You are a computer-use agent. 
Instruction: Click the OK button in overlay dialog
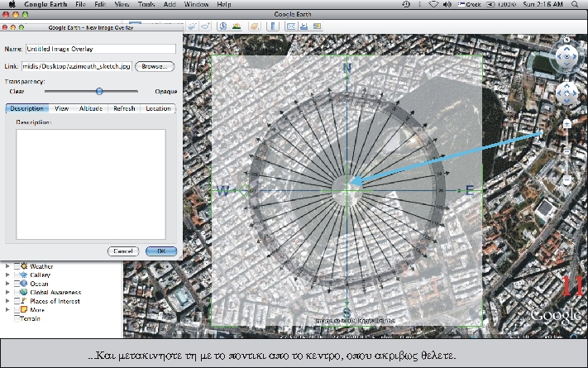[x=161, y=251]
